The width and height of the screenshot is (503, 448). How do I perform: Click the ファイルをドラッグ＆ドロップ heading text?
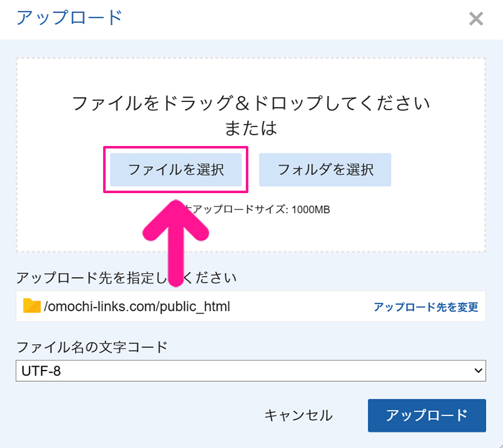tap(251, 104)
